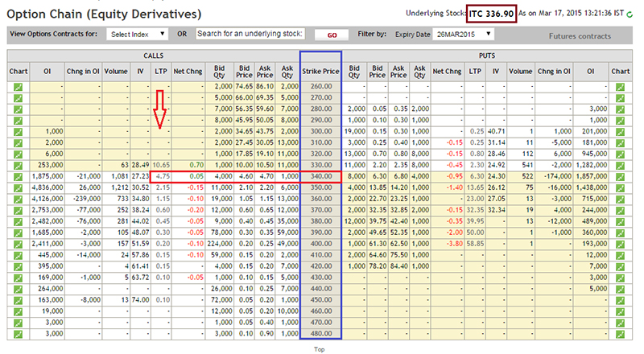644x354 pixels.
Task: Open puts chart icon for strike 430.00
Action: tap(620, 278)
